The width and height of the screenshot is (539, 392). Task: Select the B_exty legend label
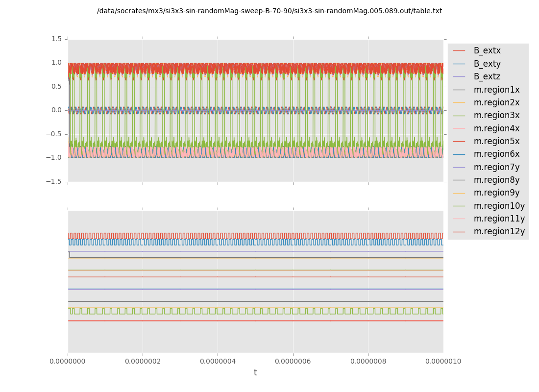[x=487, y=64]
